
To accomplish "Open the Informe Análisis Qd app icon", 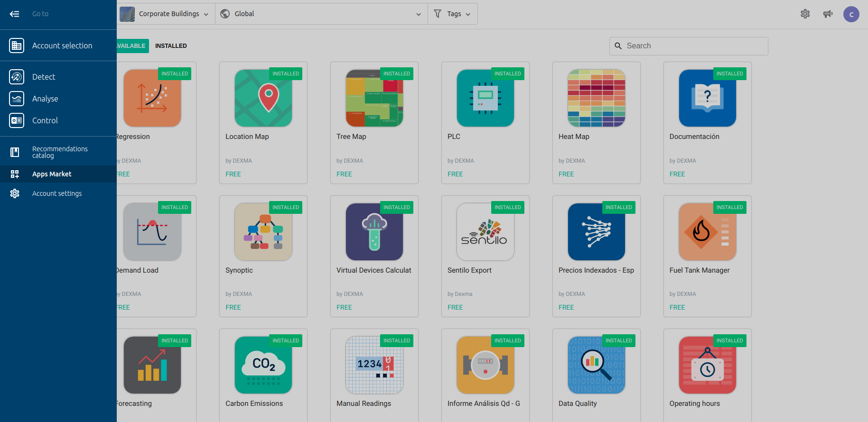I will tap(485, 365).
